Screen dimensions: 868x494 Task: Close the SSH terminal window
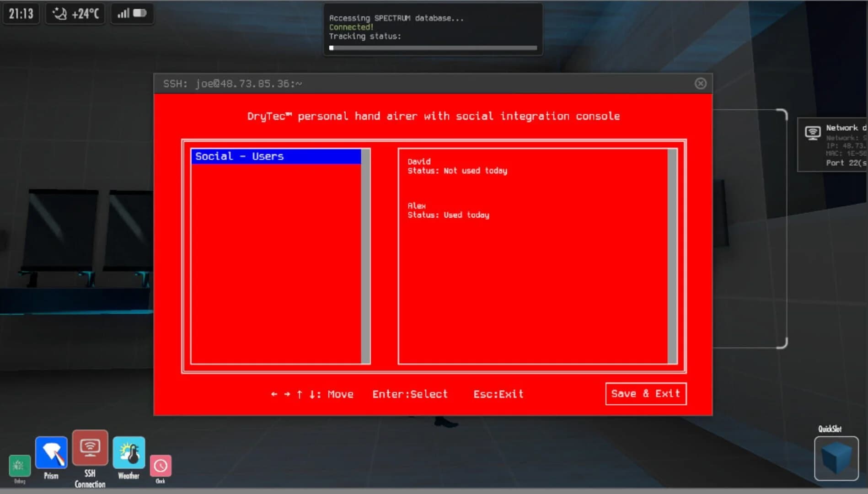click(x=700, y=83)
